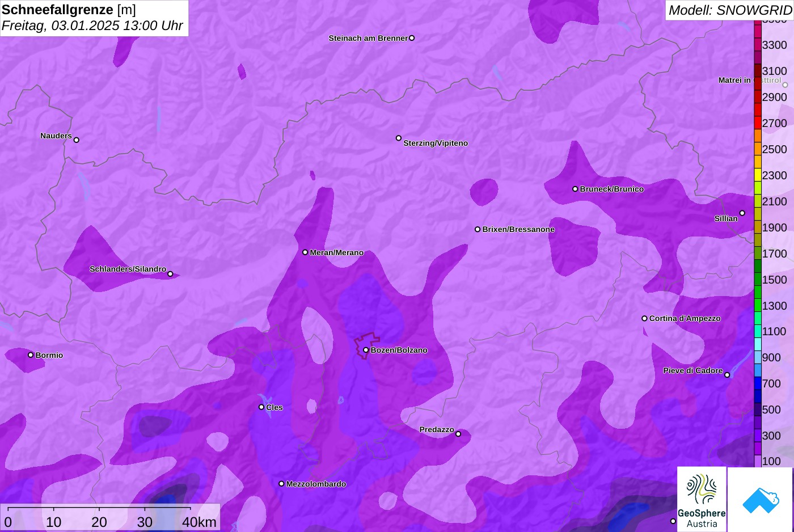The image size is (794, 532).
Task: Click the legend value "1900"
Action: [774, 227]
